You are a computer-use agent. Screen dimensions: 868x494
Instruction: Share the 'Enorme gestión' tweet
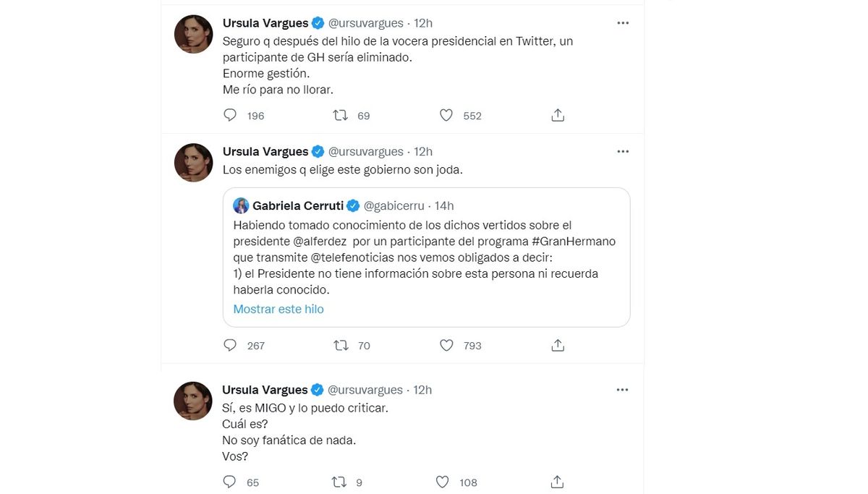[558, 115]
